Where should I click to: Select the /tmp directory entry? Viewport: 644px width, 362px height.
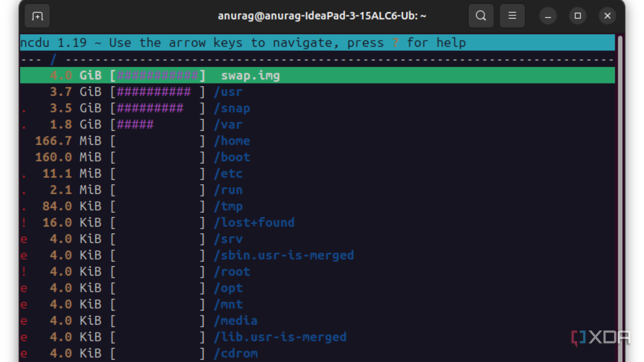pos(228,206)
